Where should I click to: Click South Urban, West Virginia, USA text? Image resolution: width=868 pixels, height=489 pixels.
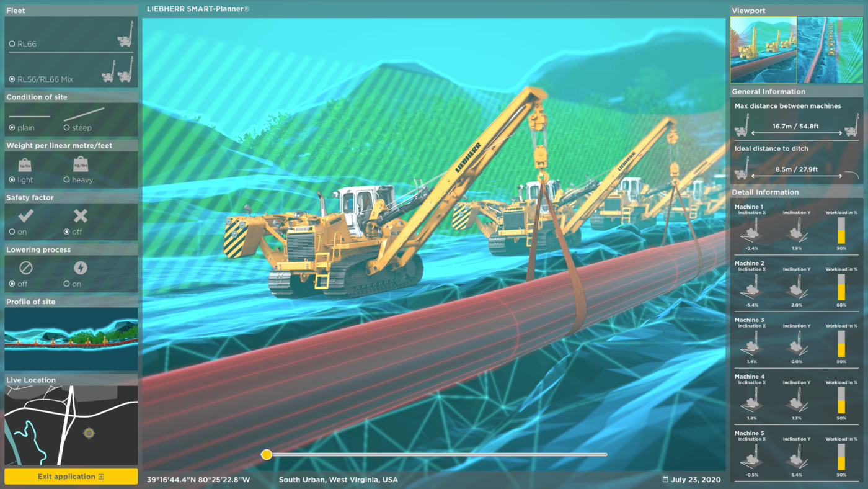pos(339,480)
